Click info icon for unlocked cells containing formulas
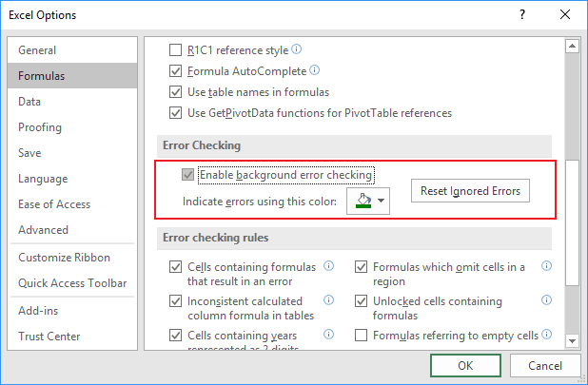The image size is (588, 385). (547, 300)
